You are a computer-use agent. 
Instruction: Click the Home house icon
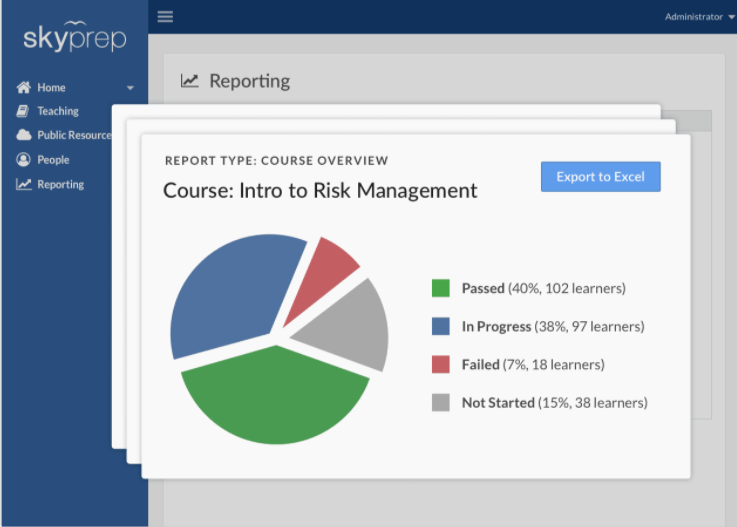(x=24, y=87)
